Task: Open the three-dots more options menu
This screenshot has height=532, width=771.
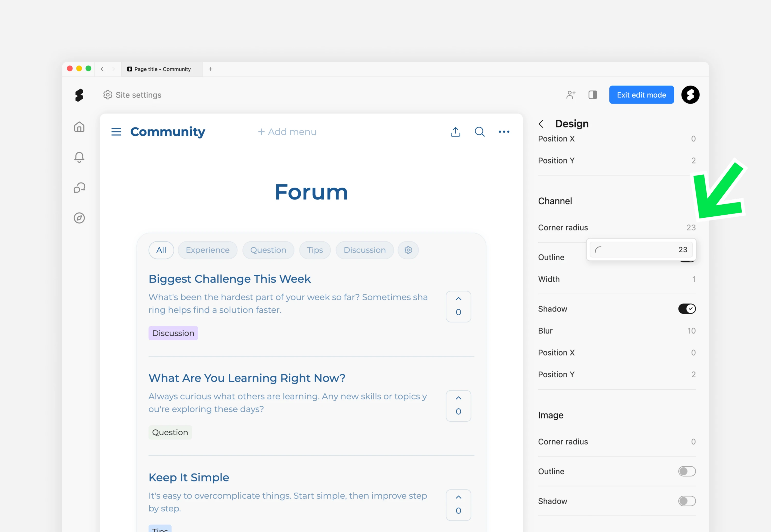Action: click(504, 132)
